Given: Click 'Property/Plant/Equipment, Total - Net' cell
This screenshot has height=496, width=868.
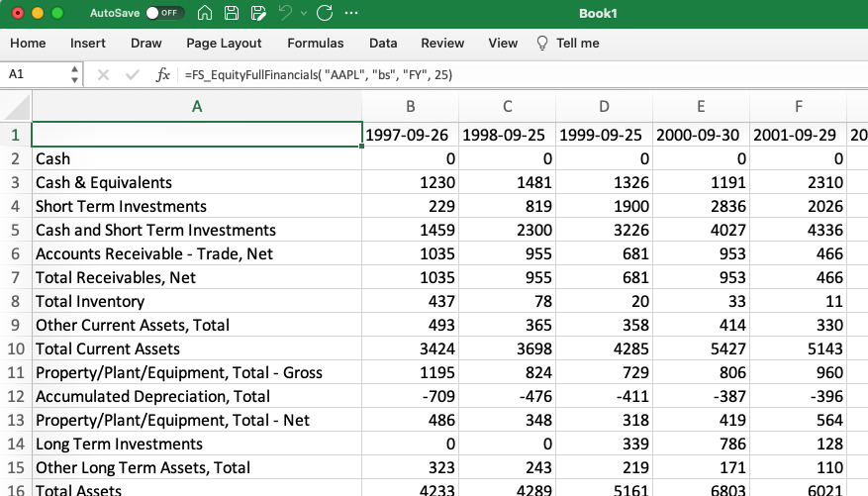Looking at the screenshot, I should tap(197, 421).
